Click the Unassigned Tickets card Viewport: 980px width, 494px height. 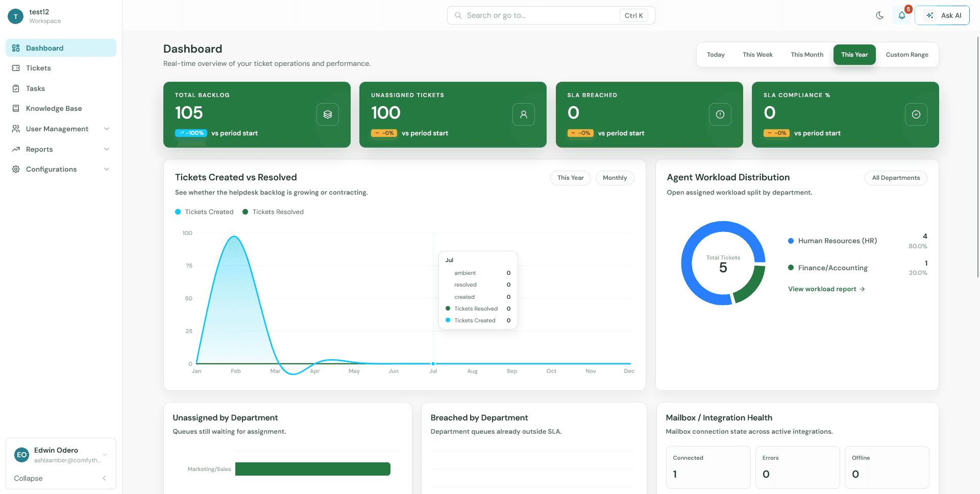[x=453, y=114]
